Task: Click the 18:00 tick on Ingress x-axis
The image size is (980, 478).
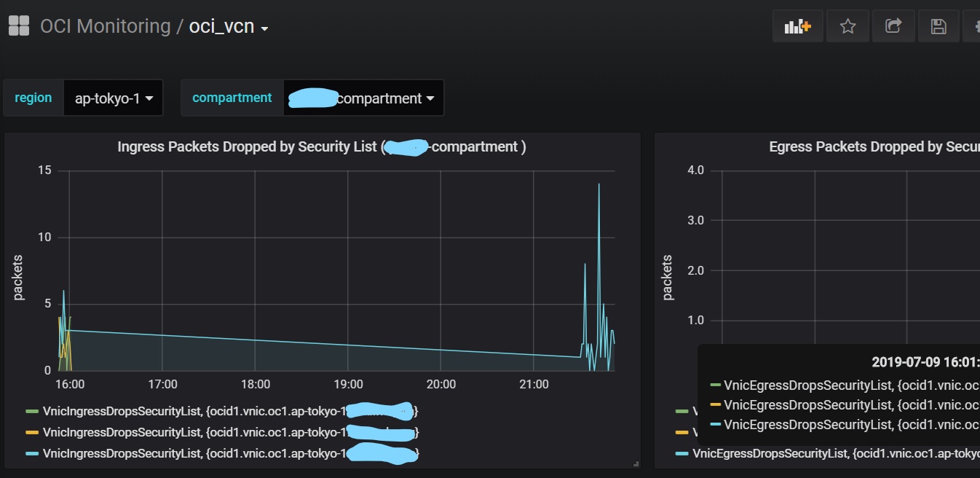Action: pyautogui.click(x=255, y=384)
